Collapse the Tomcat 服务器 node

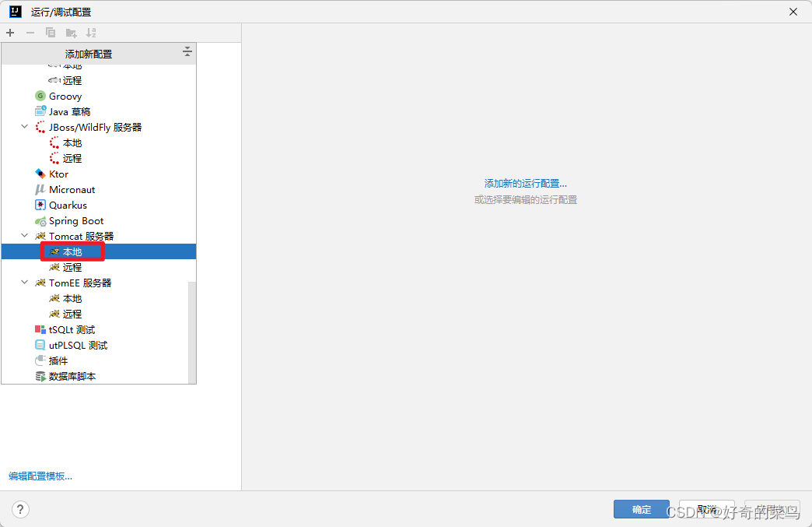(24, 236)
